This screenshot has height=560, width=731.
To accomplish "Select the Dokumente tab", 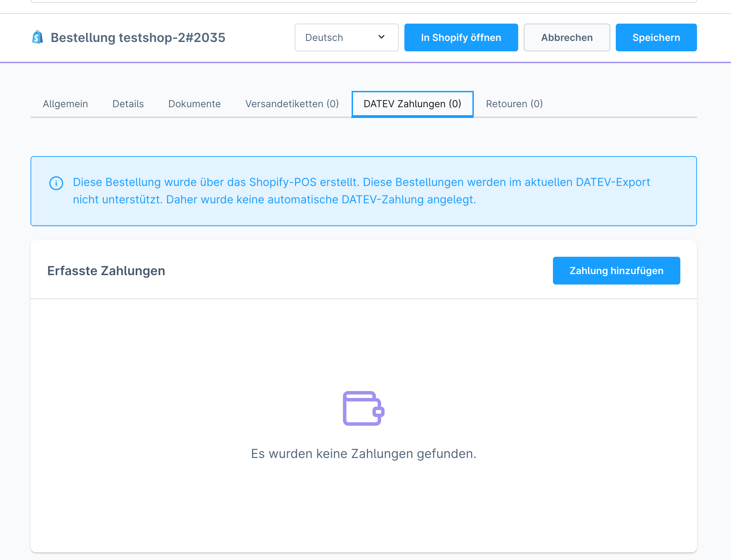I will (194, 104).
